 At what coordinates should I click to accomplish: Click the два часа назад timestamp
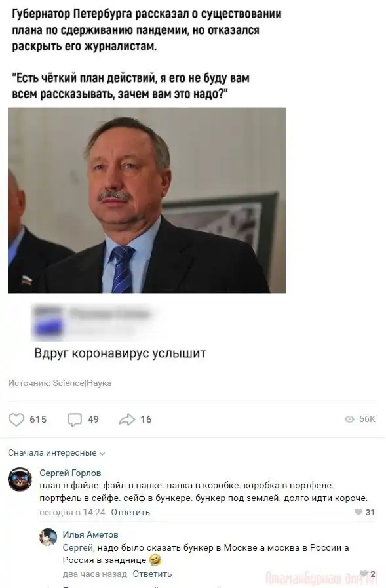(x=95, y=574)
